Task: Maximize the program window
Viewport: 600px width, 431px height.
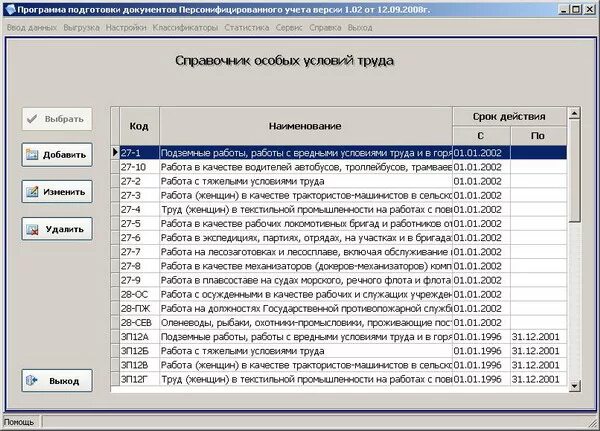Action: (576, 10)
